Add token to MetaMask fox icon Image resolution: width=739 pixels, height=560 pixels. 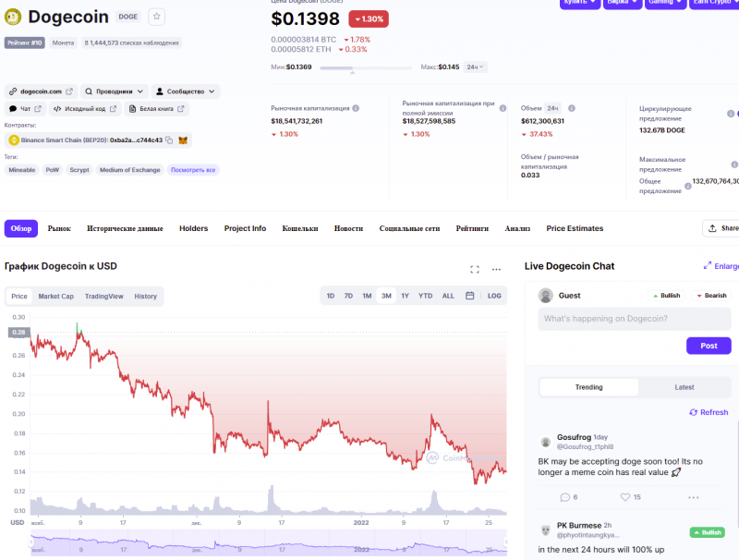(x=183, y=140)
